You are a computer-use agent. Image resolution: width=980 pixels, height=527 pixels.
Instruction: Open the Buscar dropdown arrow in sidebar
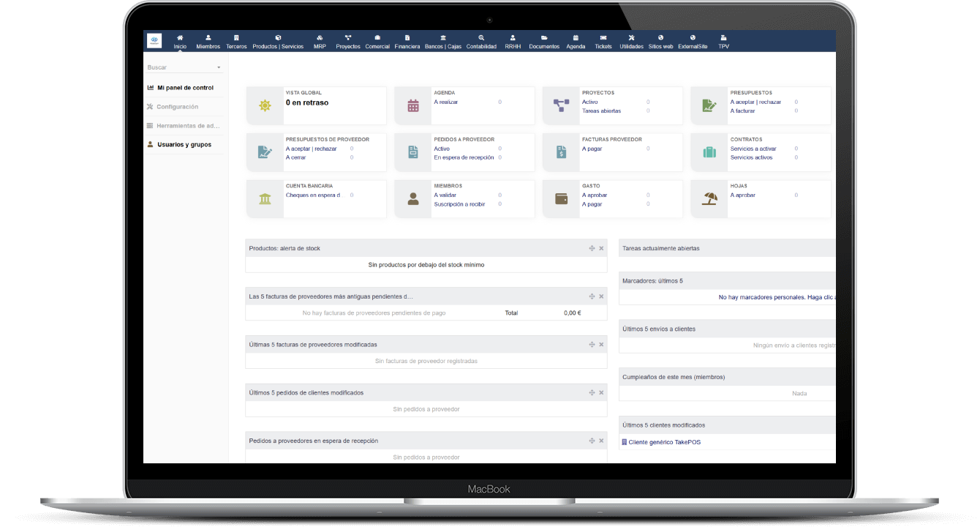219,67
